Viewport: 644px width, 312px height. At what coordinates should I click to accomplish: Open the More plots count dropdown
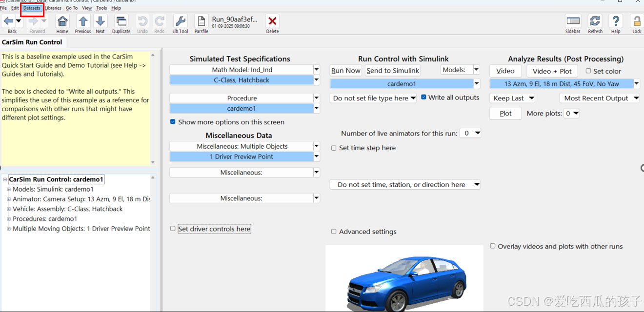pyautogui.click(x=572, y=114)
